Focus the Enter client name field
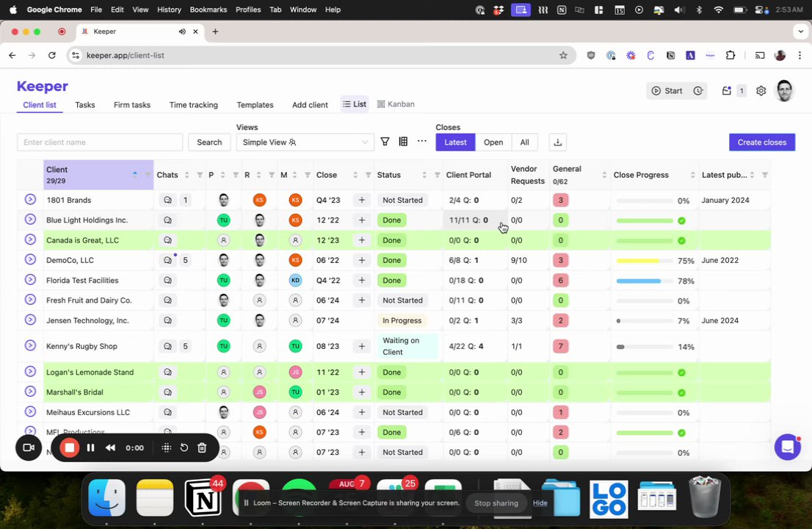Image resolution: width=812 pixels, height=529 pixels. pos(100,142)
